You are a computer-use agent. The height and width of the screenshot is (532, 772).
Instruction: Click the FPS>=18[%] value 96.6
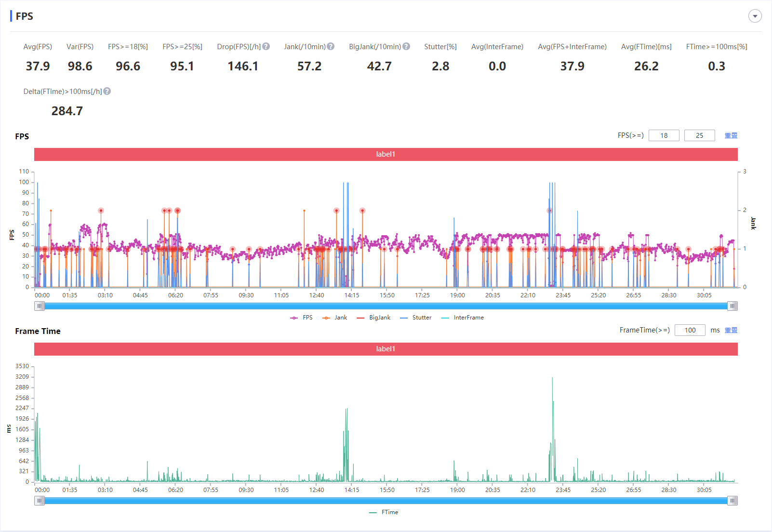[x=128, y=66]
